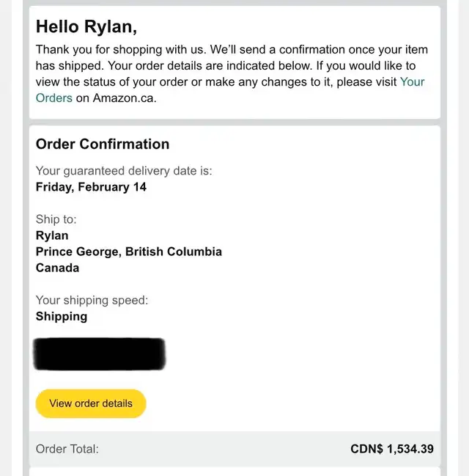
Task: Click the Order Confirmation heading
Action: 103,144
